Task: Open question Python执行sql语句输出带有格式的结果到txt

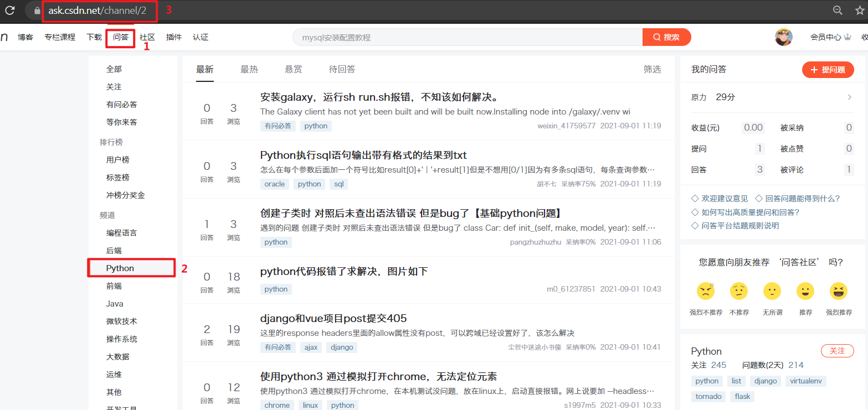Action: [x=363, y=155]
